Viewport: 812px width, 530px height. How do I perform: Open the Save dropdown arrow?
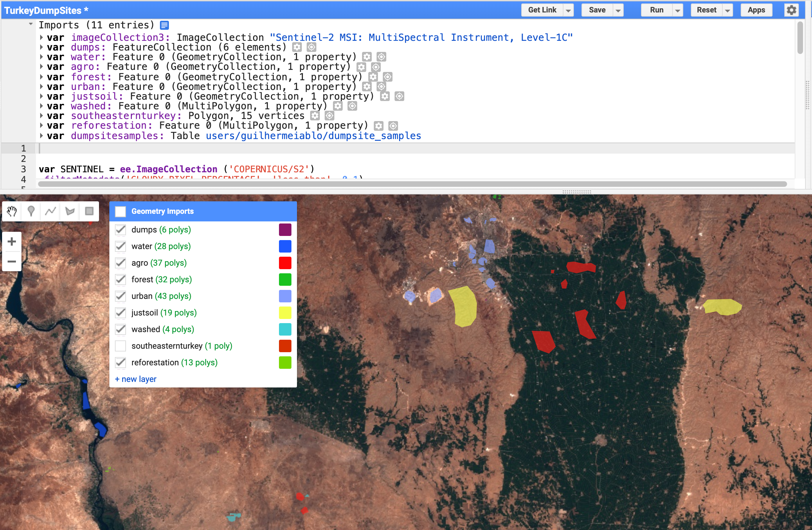click(618, 10)
